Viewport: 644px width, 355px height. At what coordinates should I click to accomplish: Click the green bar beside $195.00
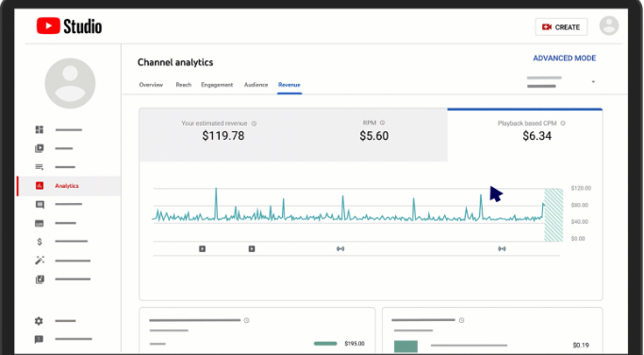[325, 344]
